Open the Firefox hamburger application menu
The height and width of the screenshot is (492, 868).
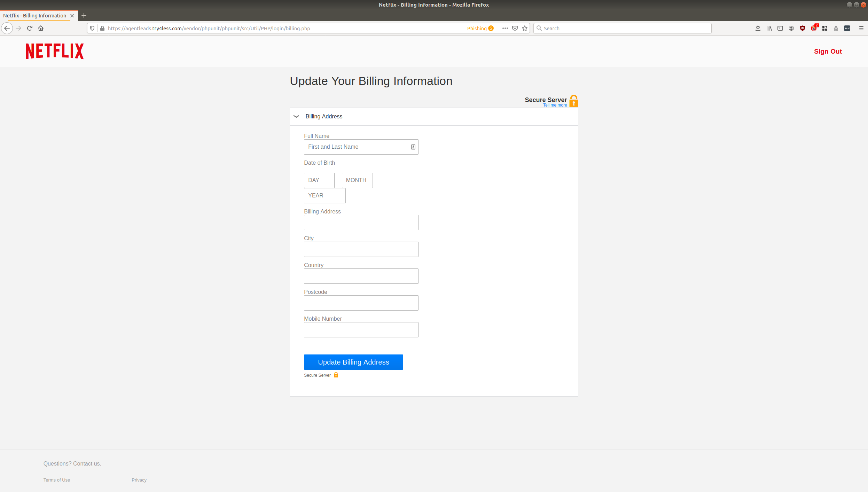tap(861, 28)
